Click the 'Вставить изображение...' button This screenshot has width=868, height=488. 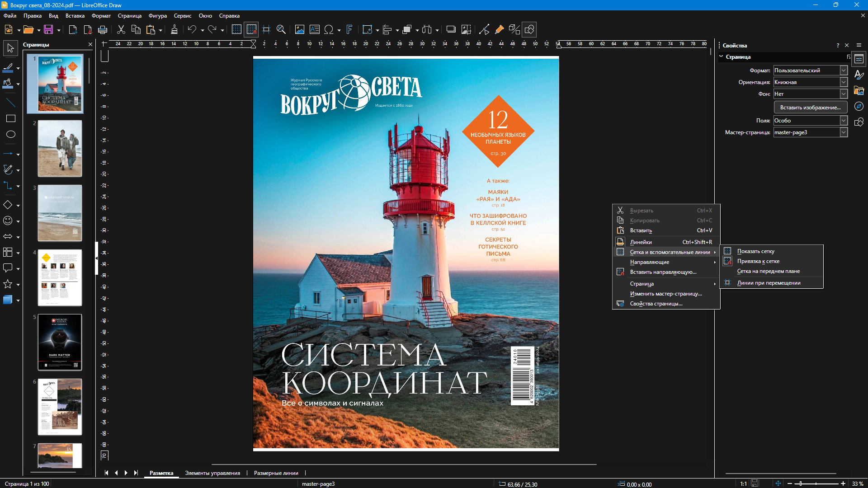tap(810, 108)
